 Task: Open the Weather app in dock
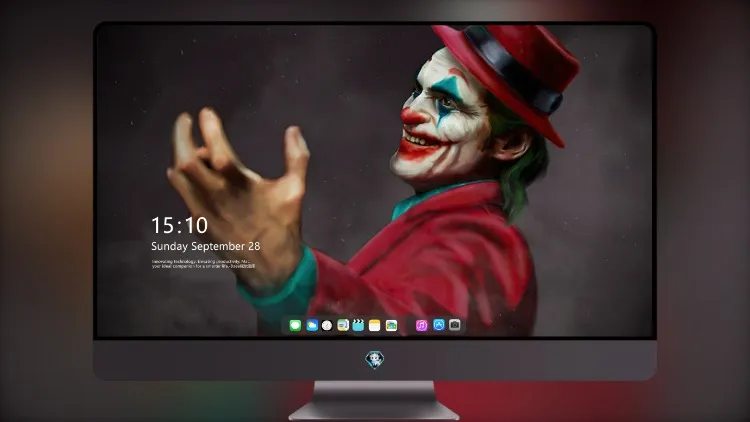point(312,325)
